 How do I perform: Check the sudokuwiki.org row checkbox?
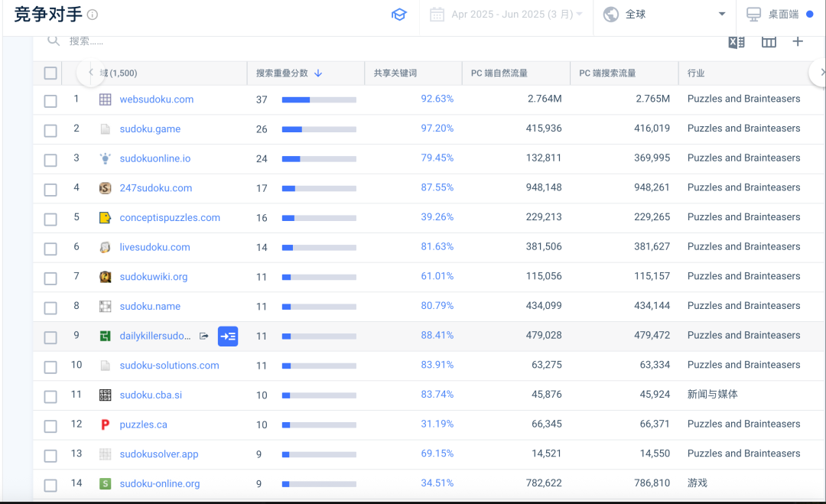(x=50, y=278)
